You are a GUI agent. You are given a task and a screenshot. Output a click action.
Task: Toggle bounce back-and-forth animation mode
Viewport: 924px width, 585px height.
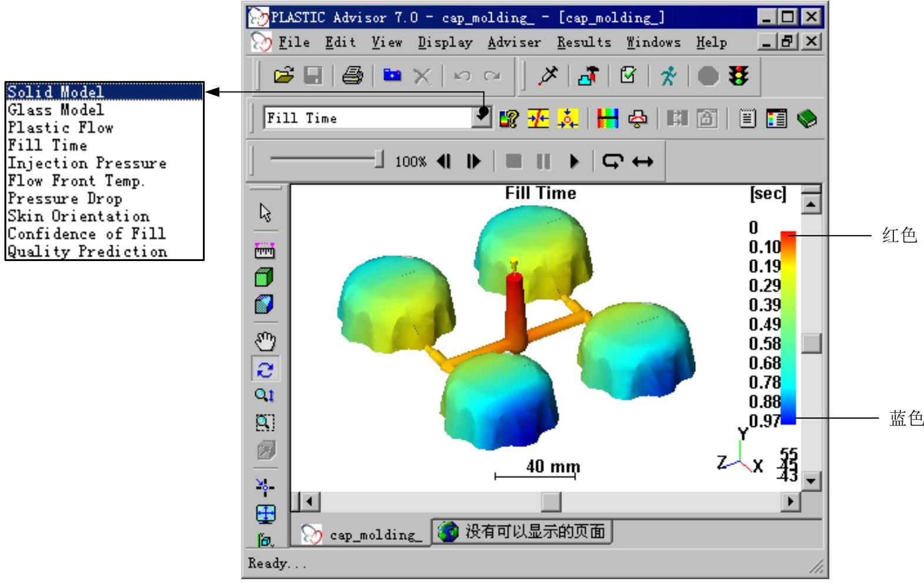point(642,161)
